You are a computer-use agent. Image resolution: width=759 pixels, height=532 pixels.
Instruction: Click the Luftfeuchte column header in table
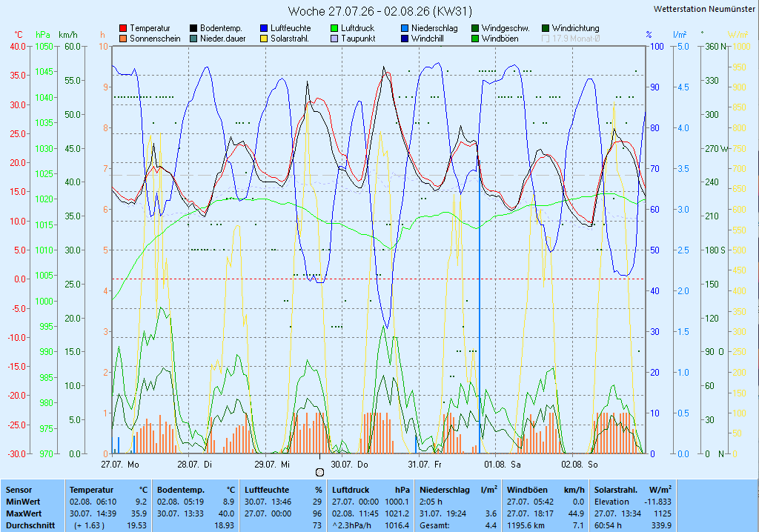(266, 490)
